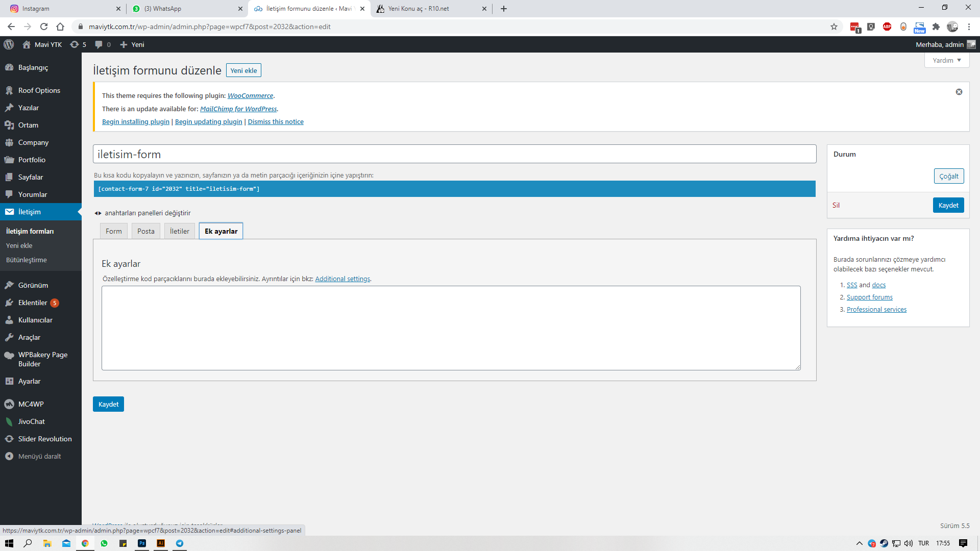Expand the Yardım help dropdown
The image size is (980, 551).
pos(947,60)
